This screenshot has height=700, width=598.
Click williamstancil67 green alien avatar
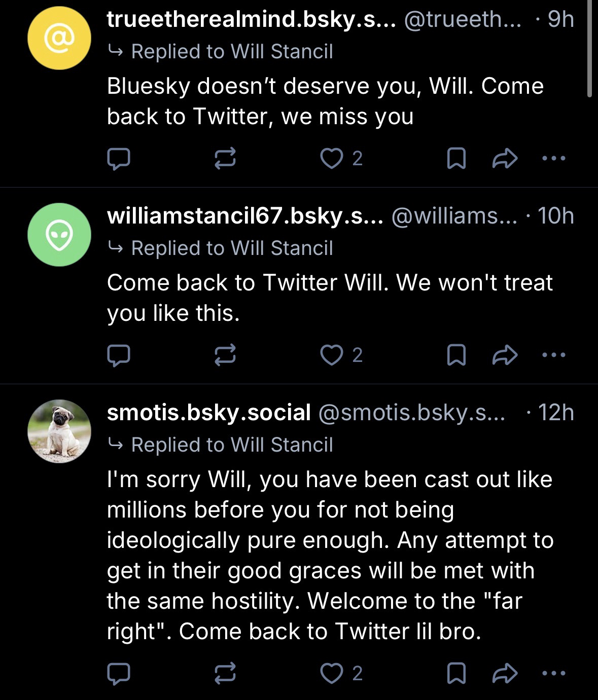click(x=59, y=235)
